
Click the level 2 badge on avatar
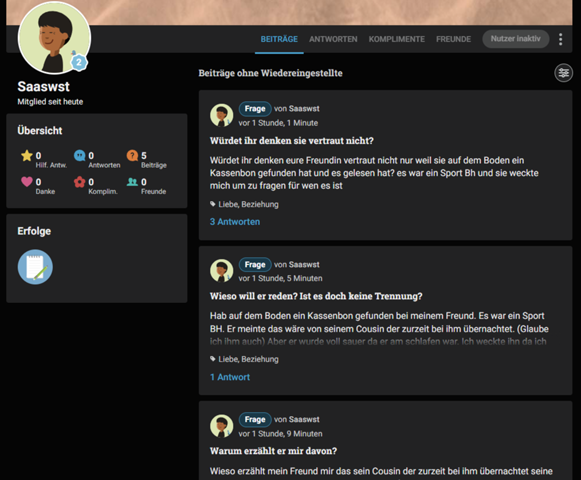pyautogui.click(x=79, y=62)
